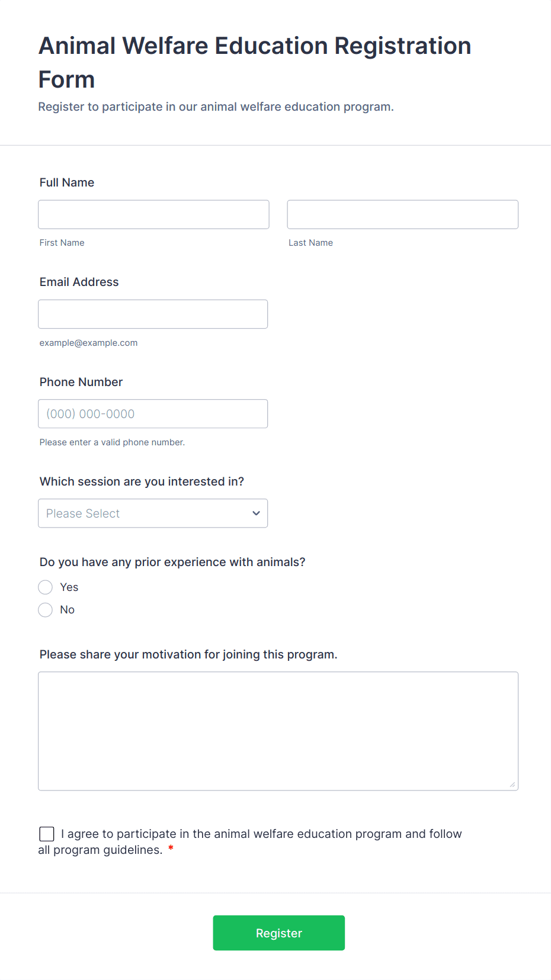
Task: Click the "Which session are you interested in?" label
Action: point(142,481)
